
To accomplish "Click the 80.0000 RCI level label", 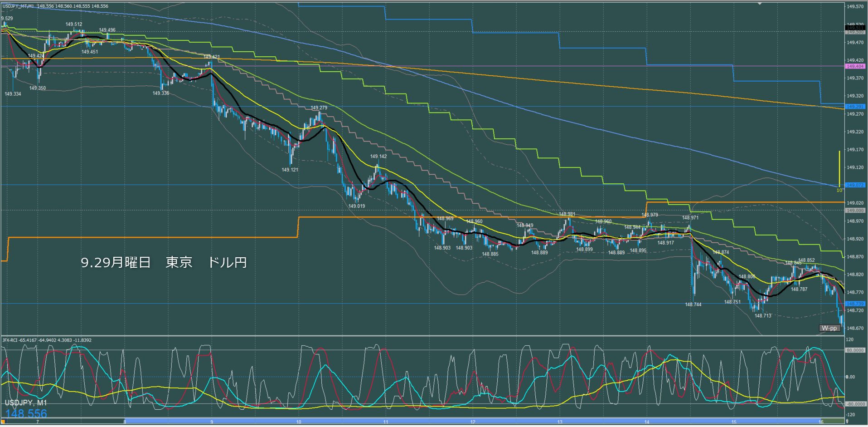I will tap(855, 350).
